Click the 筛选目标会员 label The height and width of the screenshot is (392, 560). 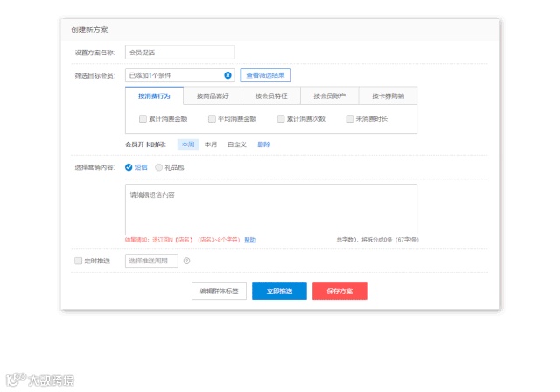point(94,75)
